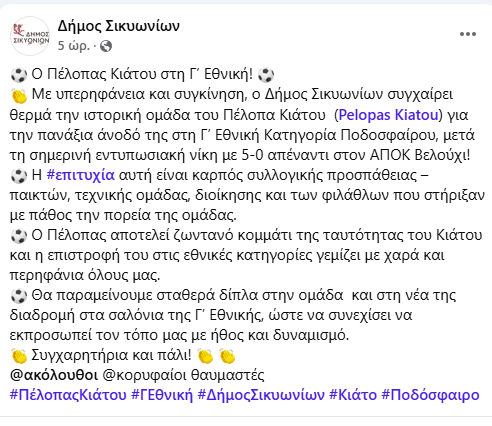Click the @ακόλουθοι mention
The width and height of the screenshot is (492, 426).
point(54,375)
